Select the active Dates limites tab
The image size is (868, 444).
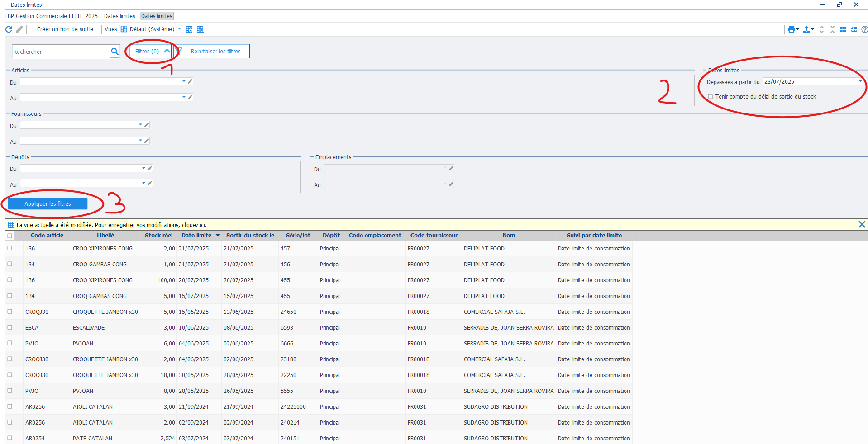click(x=157, y=16)
